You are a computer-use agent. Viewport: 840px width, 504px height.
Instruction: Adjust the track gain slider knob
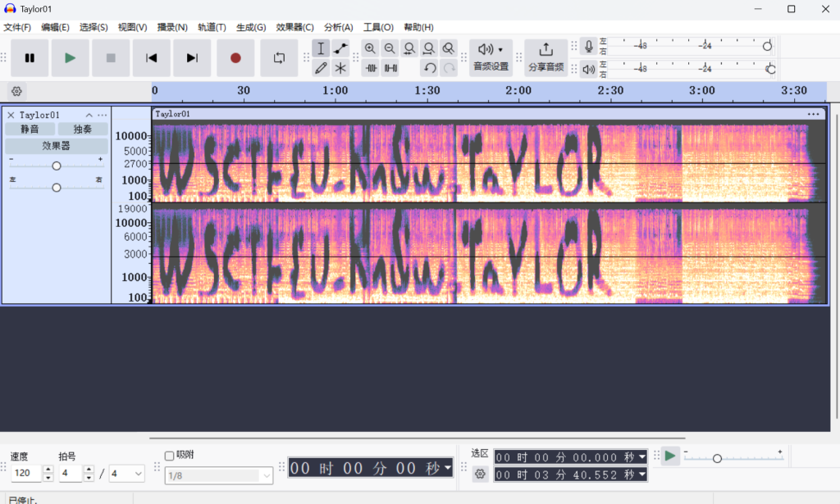57,166
